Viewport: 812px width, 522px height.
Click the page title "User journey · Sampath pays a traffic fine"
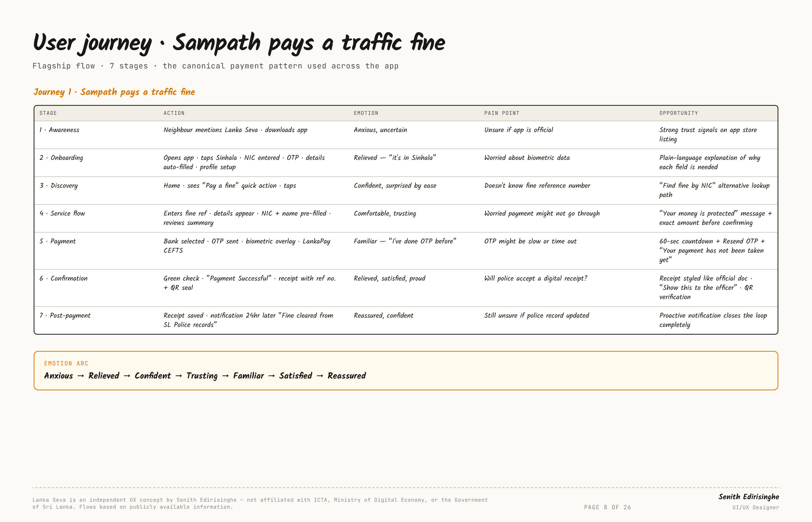click(239, 43)
